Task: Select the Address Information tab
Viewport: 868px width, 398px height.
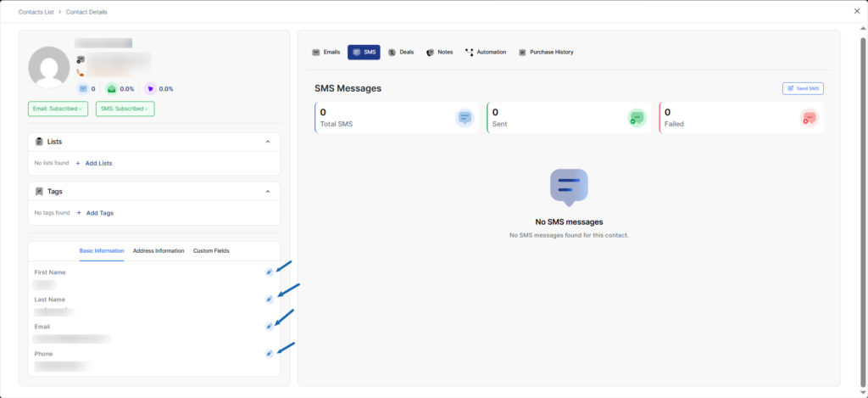Action: (x=159, y=251)
